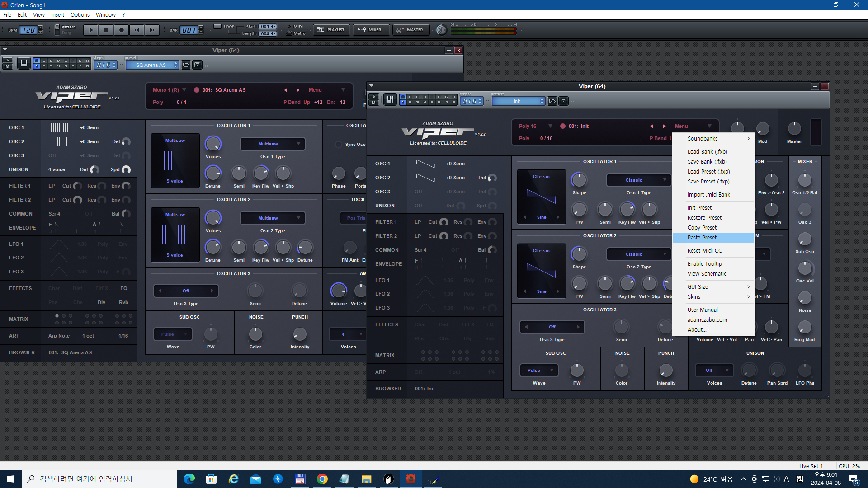Image resolution: width=868 pixels, height=488 pixels.
Task: Open Osc 1 Type Classic dropdown, right Viper
Action: [639, 180]
